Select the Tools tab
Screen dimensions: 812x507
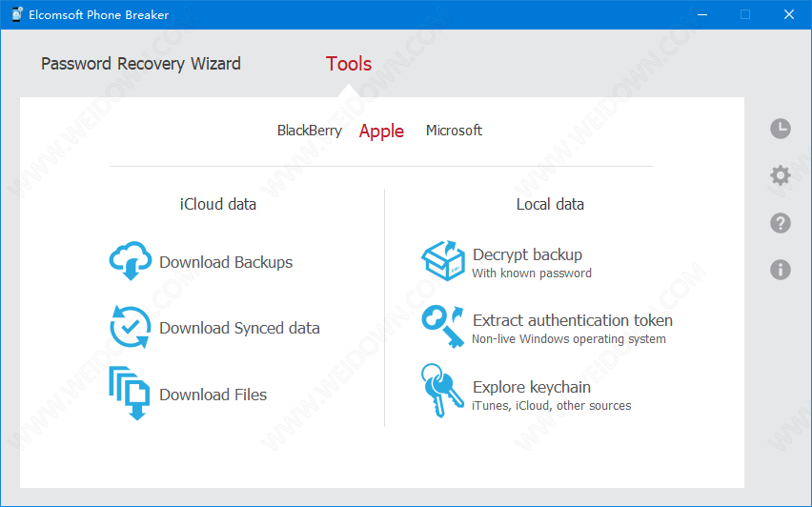349,64
